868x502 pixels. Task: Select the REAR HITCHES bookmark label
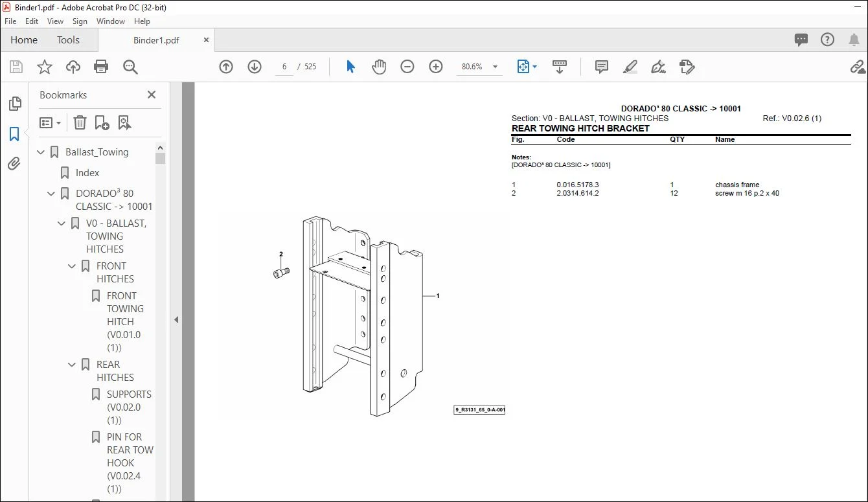(115, 371)
